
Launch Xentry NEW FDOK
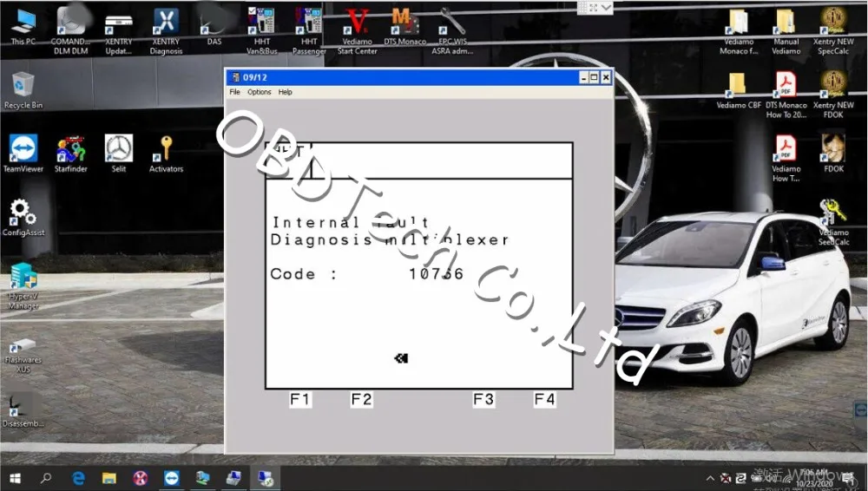pos(833,95)
